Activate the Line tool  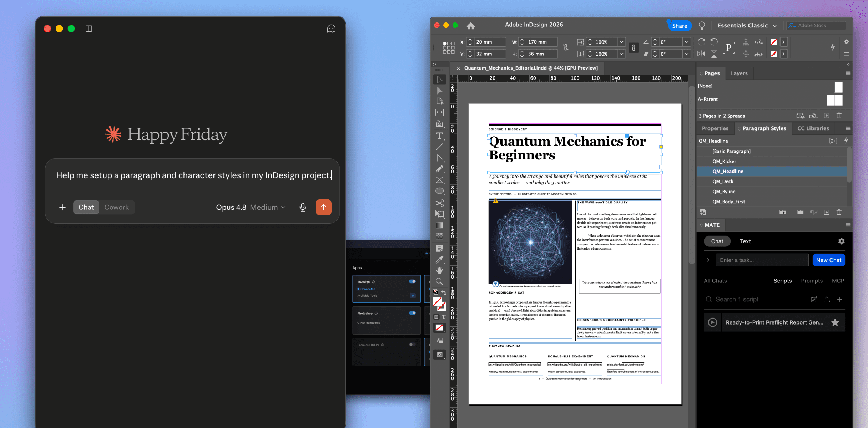pyautogui.click(x=440, y=147)
